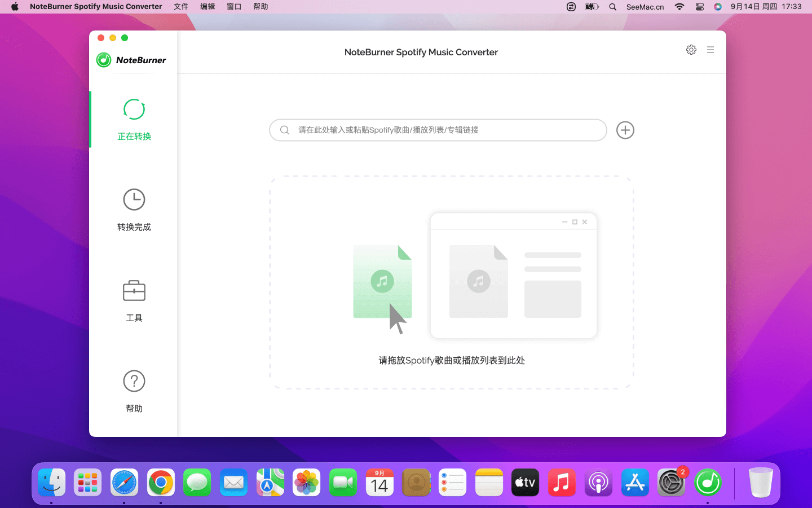
Task: Click the plus button to add Spotify link
Action: click(x=625, y=130)
